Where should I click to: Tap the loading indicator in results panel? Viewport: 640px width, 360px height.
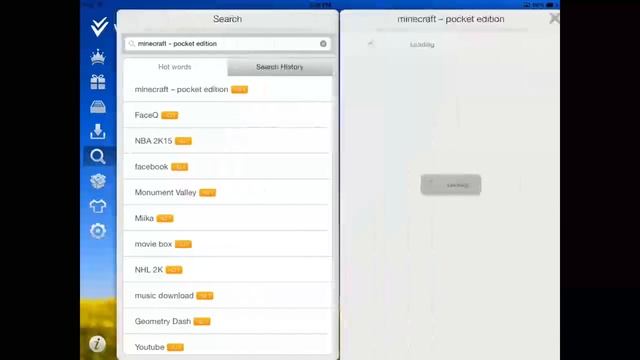451,185
